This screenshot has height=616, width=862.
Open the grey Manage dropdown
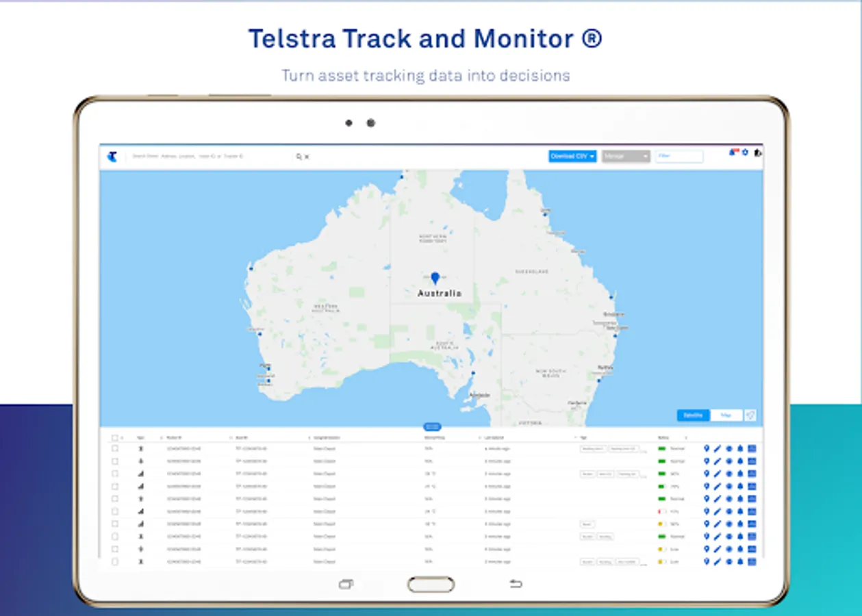[x=626, y=156]
